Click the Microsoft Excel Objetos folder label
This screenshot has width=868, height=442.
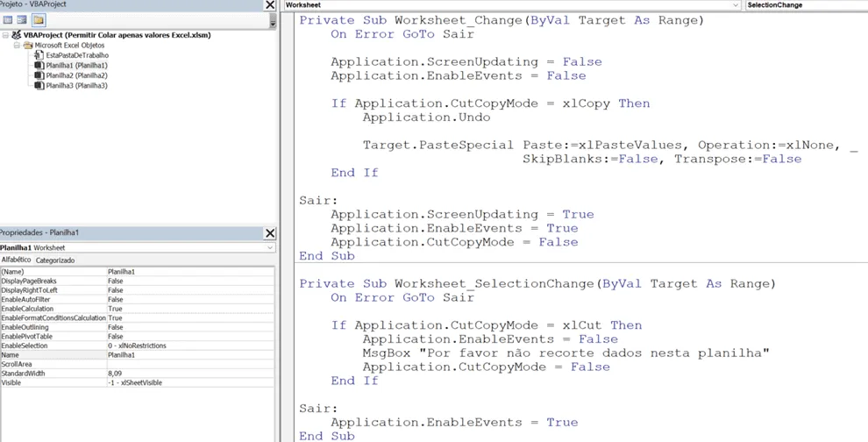tap(69, 45)
